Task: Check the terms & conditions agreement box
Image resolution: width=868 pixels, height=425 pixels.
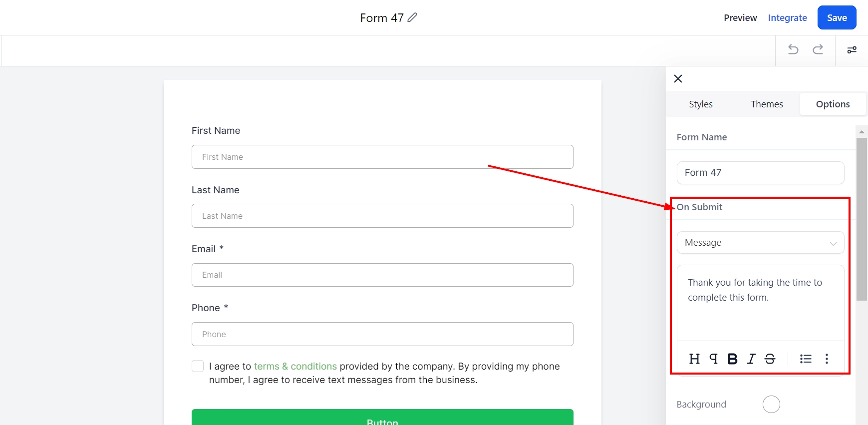Action: point(198,366)
